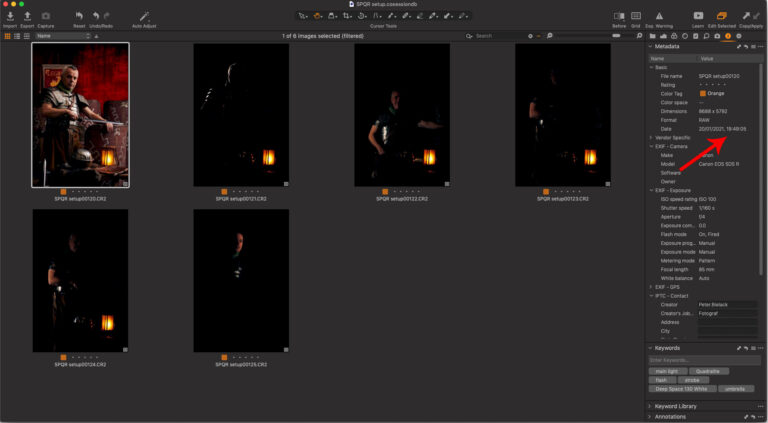Image resolution: width=768 pixels, height=423 pixels.
Task: Select thumbnail SPQR setup00124.CR2
Action: (80, 281)
